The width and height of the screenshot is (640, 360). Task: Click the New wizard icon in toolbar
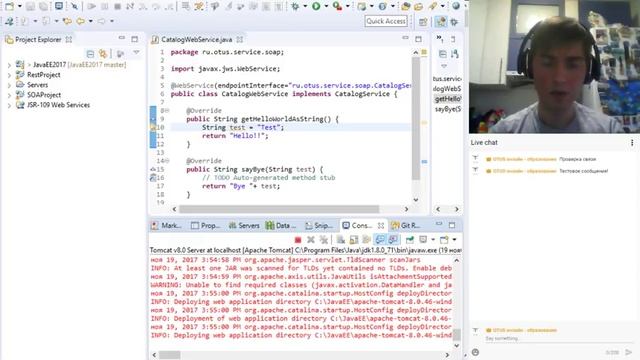coord(9,6)
